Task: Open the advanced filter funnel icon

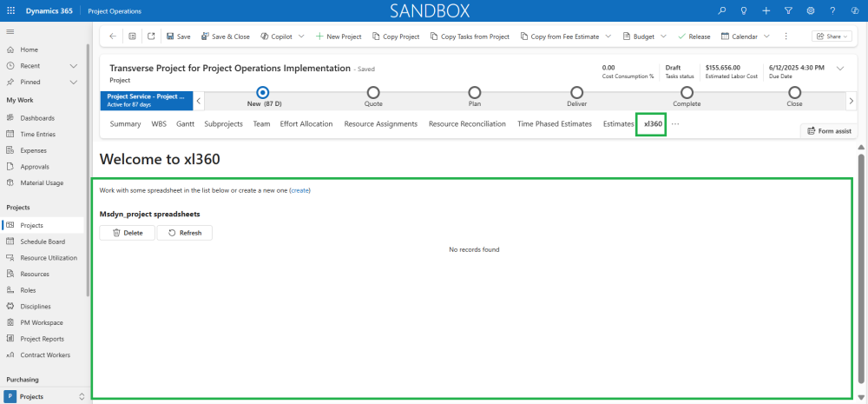Action: tap(788, 10)
